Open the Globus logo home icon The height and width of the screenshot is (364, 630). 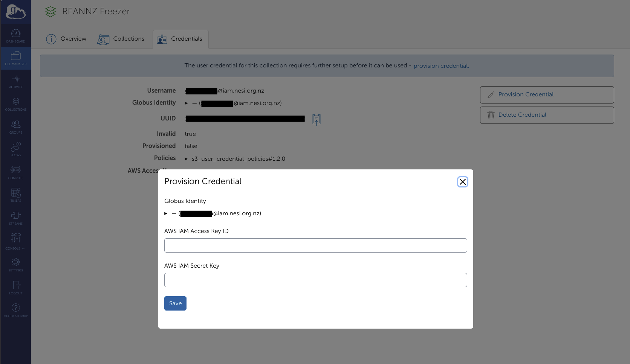click(x=15, y=12)
